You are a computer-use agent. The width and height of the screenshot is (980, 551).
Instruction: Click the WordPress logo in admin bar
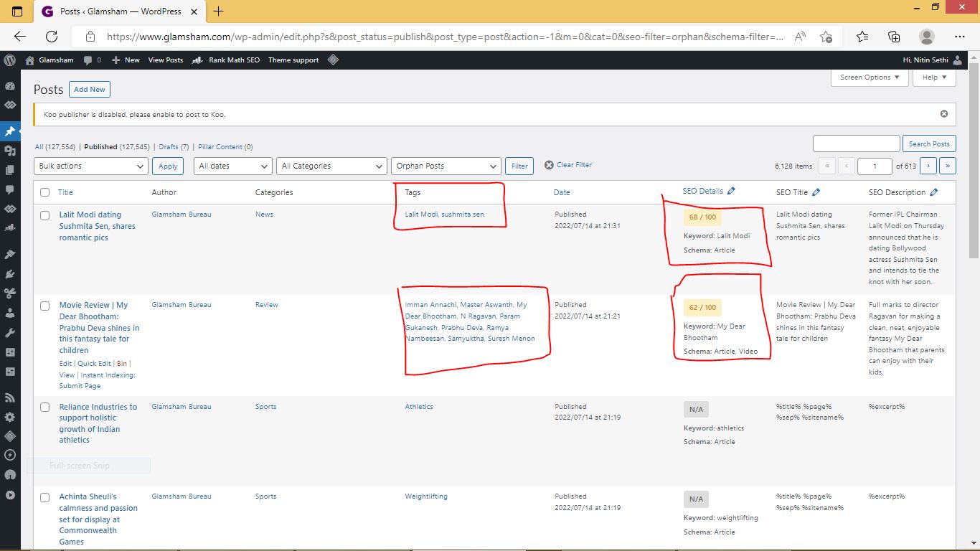10,60
